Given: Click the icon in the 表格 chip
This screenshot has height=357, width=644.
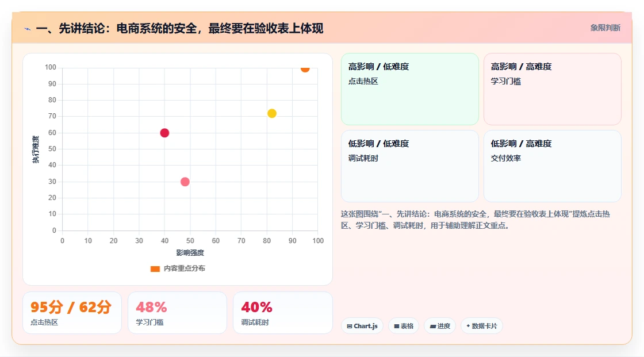Looking at the screenshot, I should (x=397, y=326).
